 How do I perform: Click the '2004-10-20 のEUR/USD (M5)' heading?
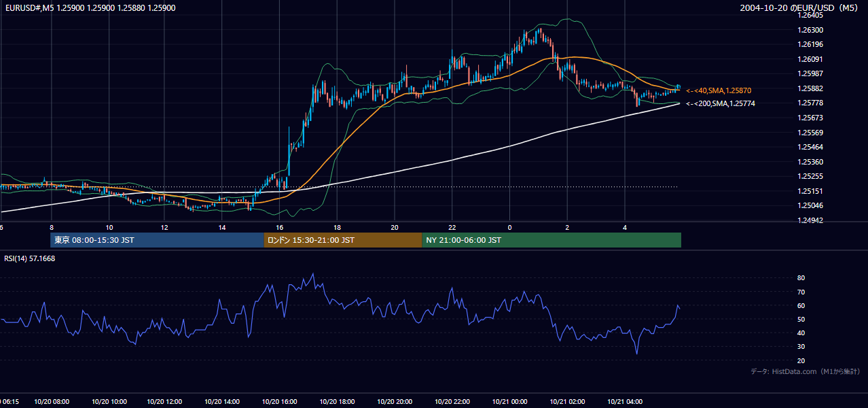[800, 7]
